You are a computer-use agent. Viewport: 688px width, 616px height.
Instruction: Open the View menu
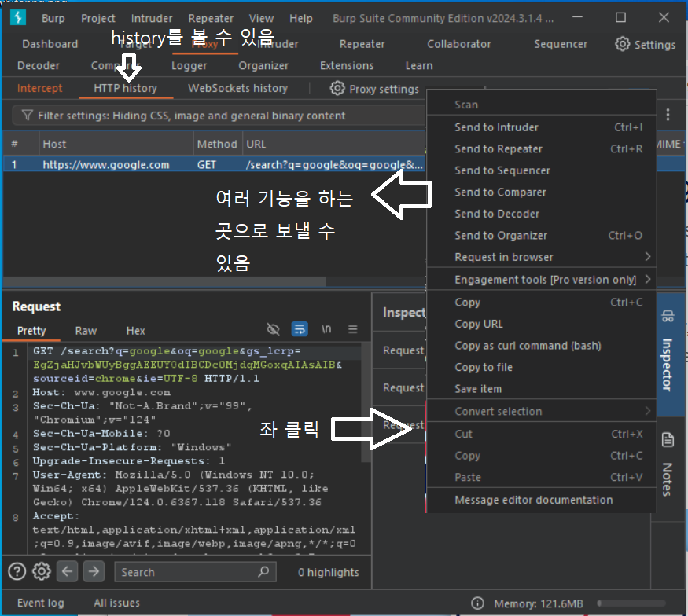click(261, 18)
